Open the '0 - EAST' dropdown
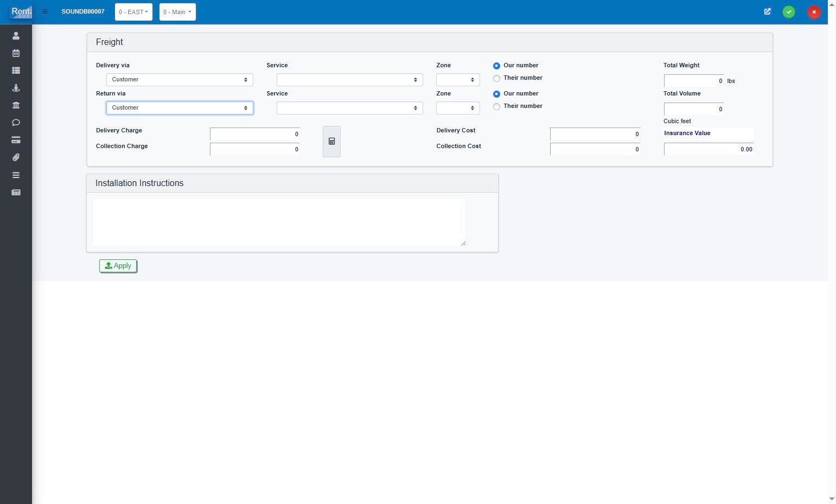 point(133,12)
